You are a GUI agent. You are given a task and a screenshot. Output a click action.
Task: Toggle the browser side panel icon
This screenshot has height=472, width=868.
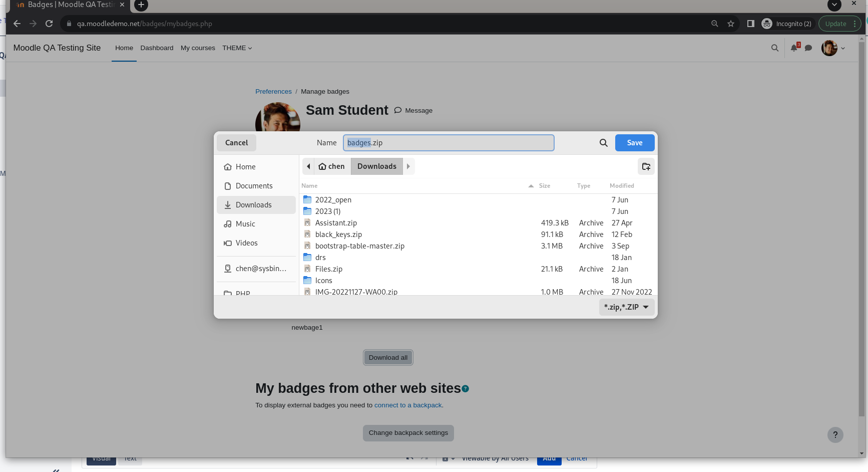coord(750,24)
